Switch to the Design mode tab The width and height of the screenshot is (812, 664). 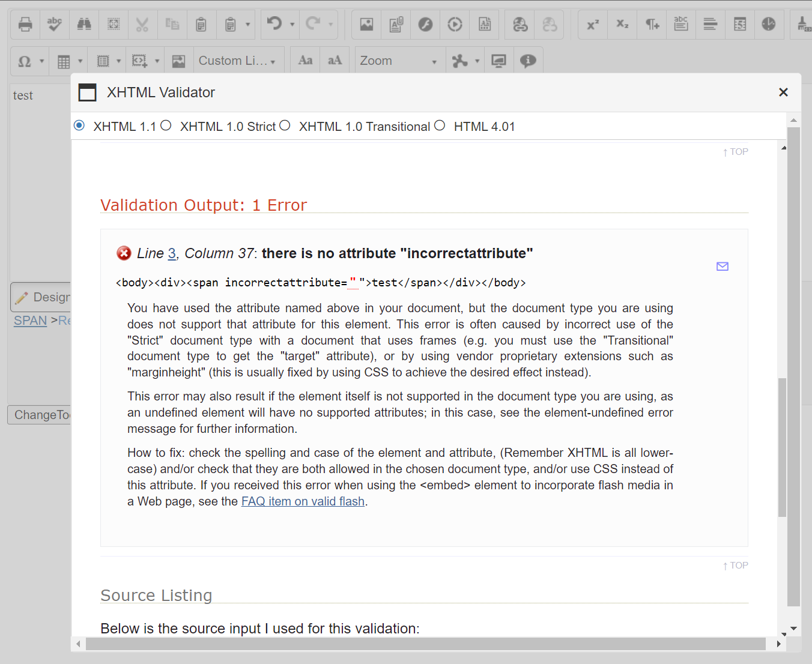42,297
